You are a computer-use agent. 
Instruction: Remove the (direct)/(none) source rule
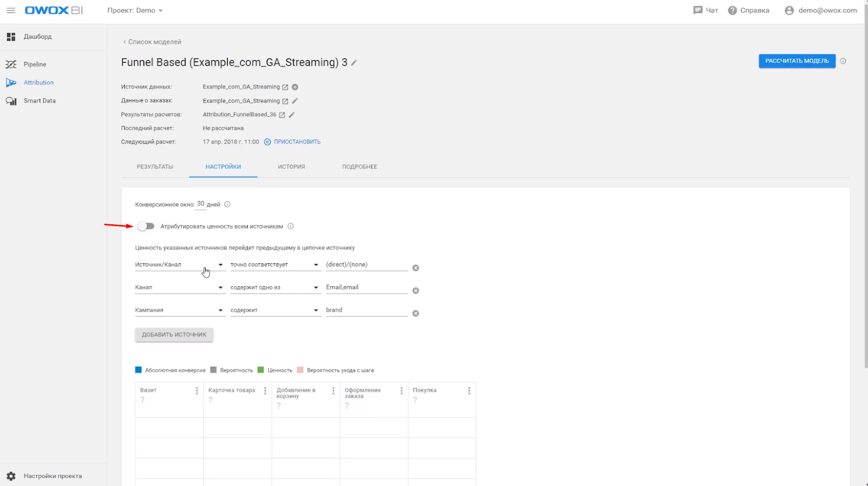pyautogui.click(x=416, y=268)
